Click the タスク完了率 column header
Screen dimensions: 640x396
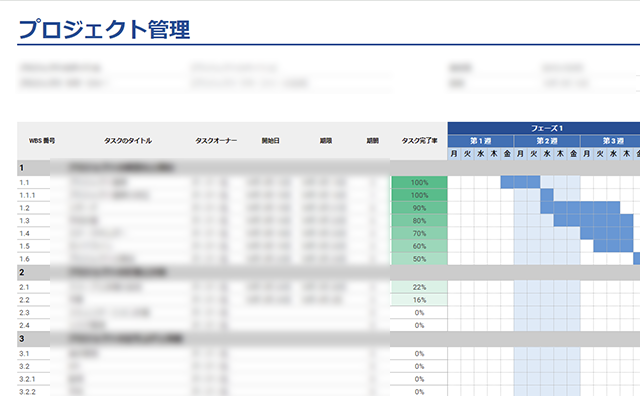pyautogui.click(x=419, y=140)
